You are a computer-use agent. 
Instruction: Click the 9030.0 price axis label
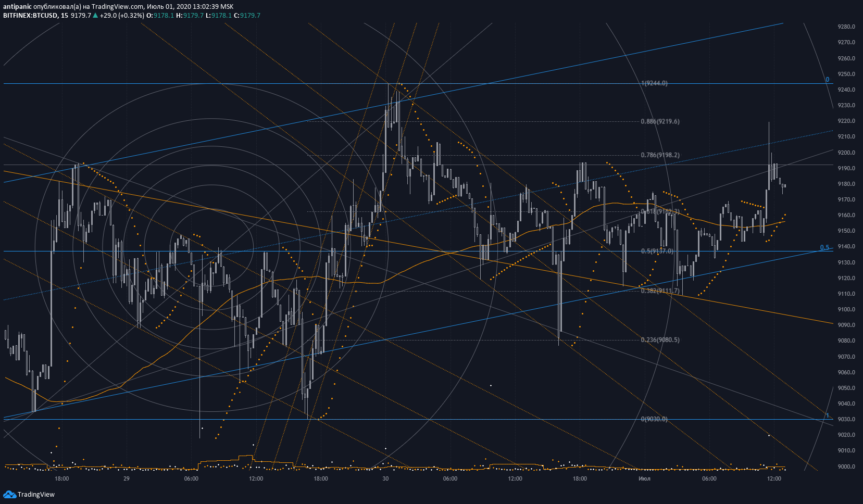(846, 419)
